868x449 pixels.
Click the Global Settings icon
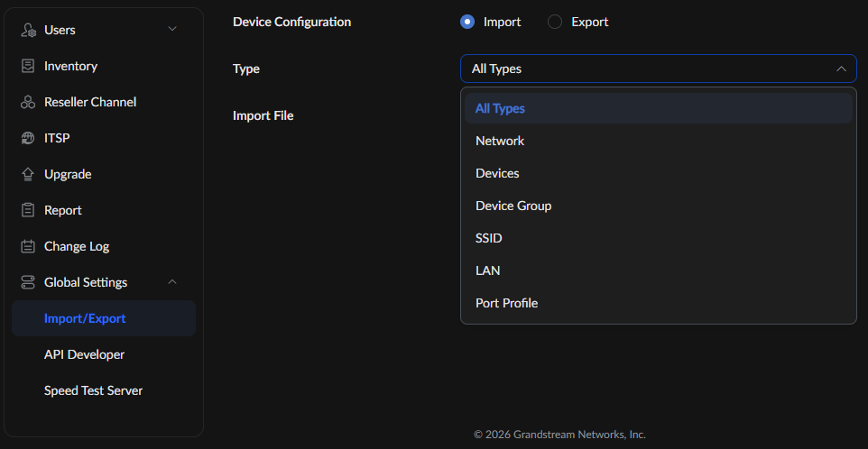click(28, 282)
